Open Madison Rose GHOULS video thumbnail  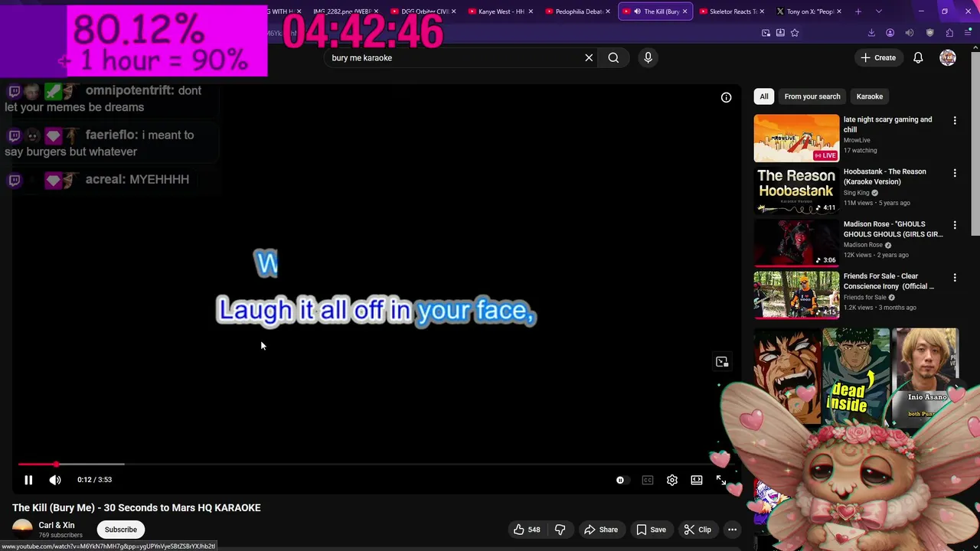tap(796, 243)
